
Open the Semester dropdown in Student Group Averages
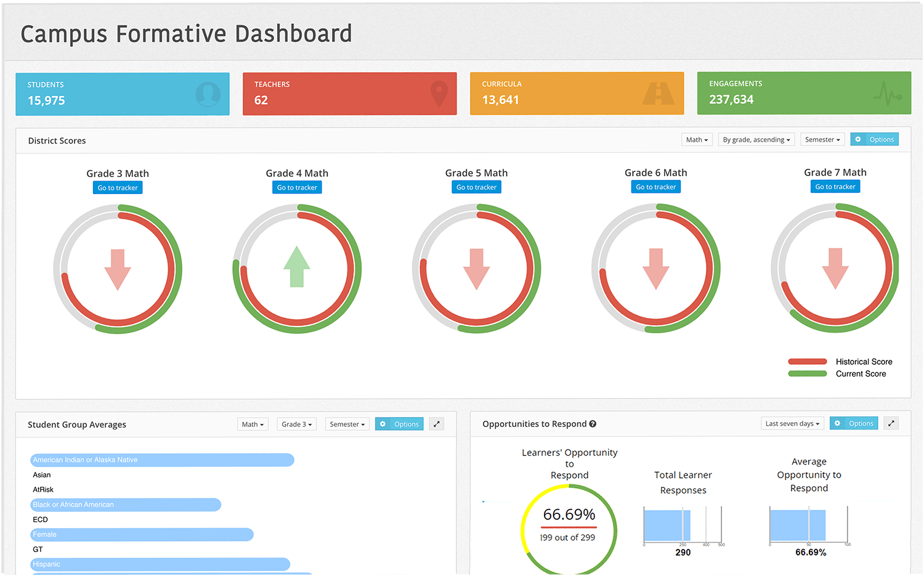point(347,425)
